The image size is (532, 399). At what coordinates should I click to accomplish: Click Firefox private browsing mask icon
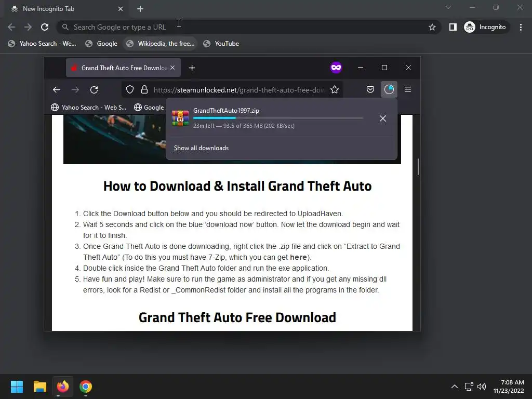pos(336,68)
